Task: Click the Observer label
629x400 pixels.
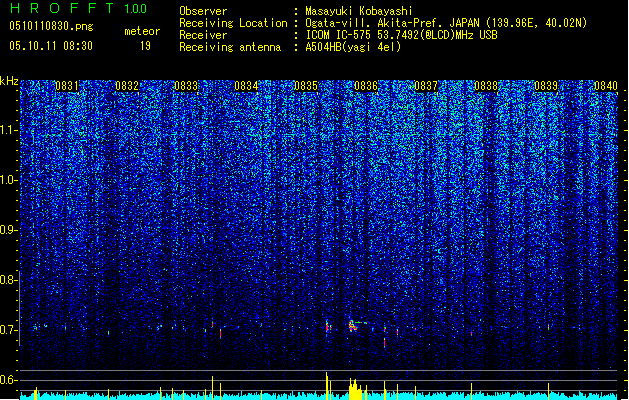Action: click(x=203, y=11)
